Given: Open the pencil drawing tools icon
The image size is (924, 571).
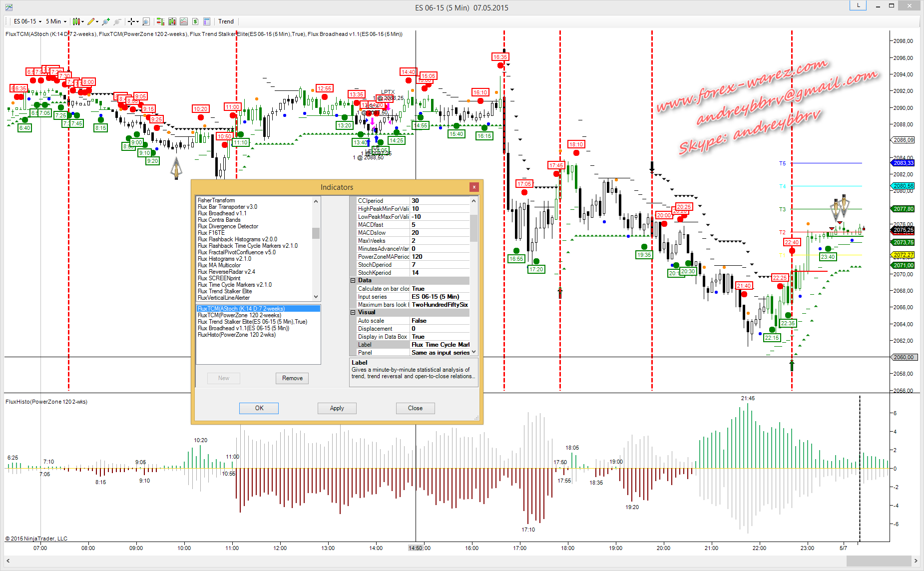Looking at the screenshot, I should click(90, 21).
